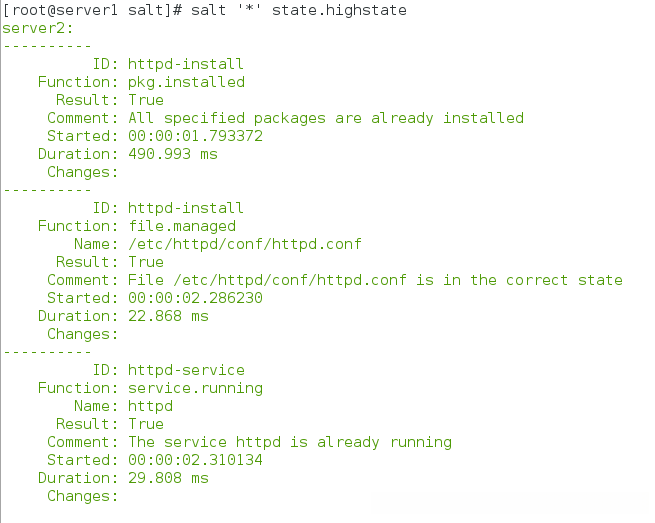This screenshot has width=655, height=523.
Task: Select the service.running function value
Action: [195, 388]
